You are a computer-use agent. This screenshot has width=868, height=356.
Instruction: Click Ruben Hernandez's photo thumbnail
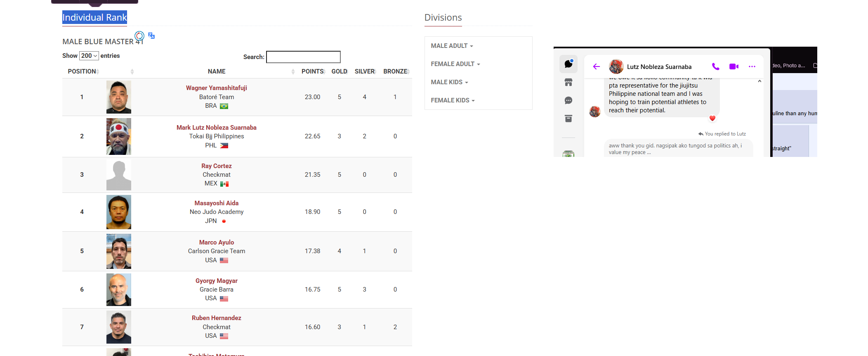coord(119,327)
